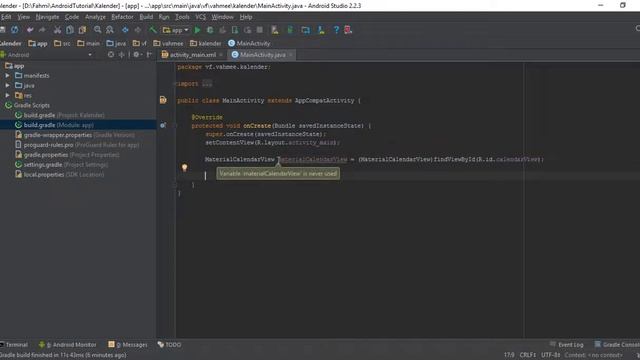Click the Attach debugger icon
The width and height of the screenshot is (640, 360).
235,30
